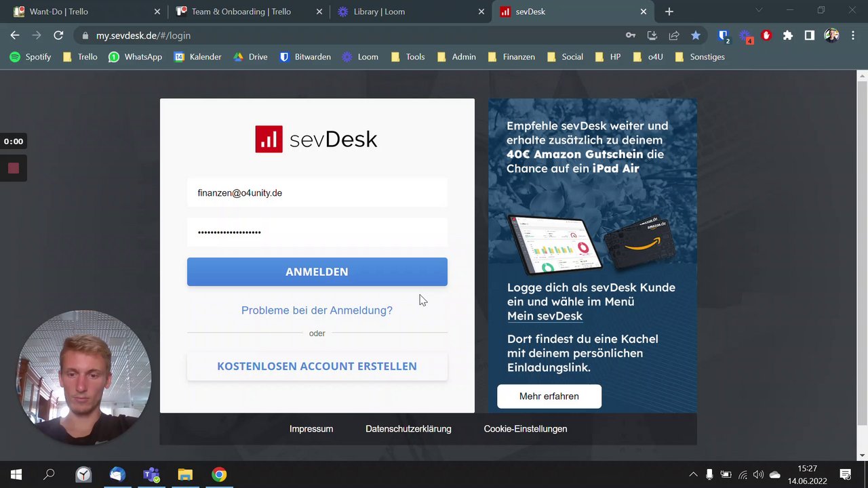Switch to the Library Loom tab

click(412, 12)
